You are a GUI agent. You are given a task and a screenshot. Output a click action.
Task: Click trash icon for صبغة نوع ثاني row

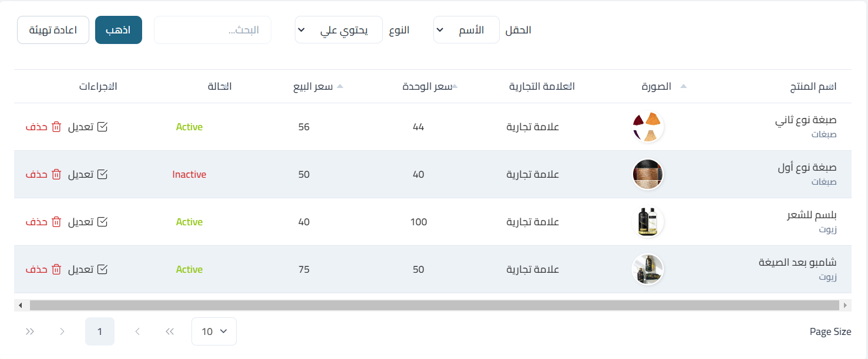point(56,127)
